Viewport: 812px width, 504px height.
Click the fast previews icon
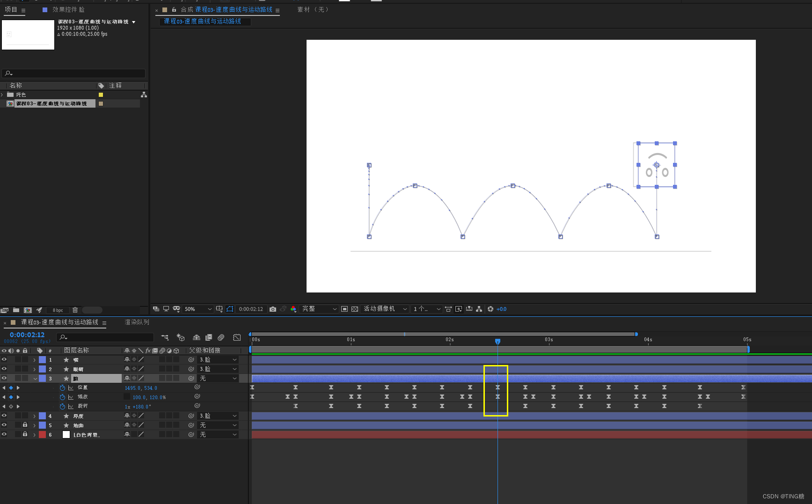(459, 309)
